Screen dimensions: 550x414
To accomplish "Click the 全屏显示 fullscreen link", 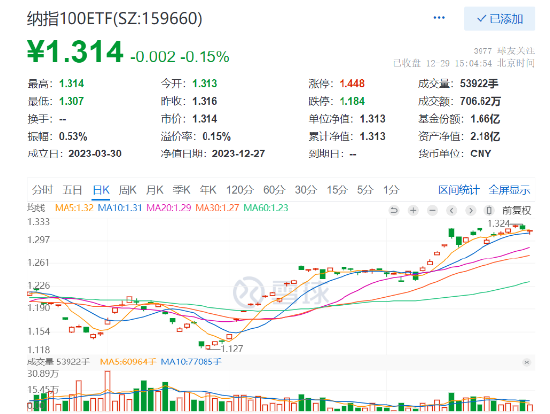I will point(509,190).
